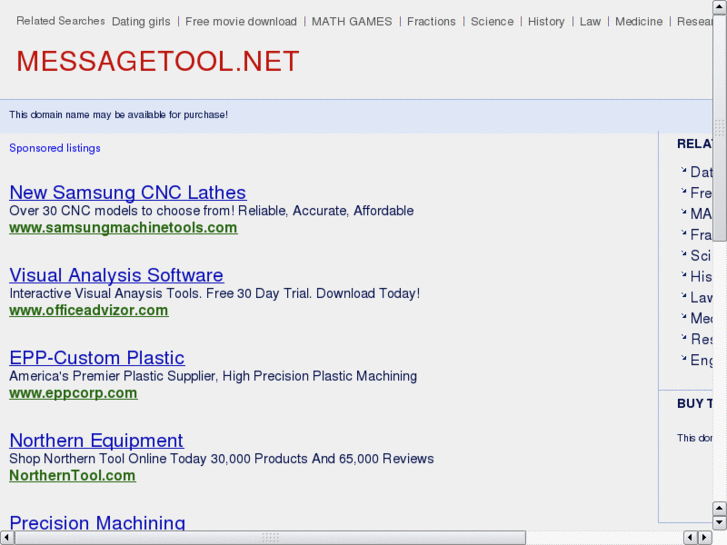Click 'This domain name may be available' notice

[x=119, y=115]
